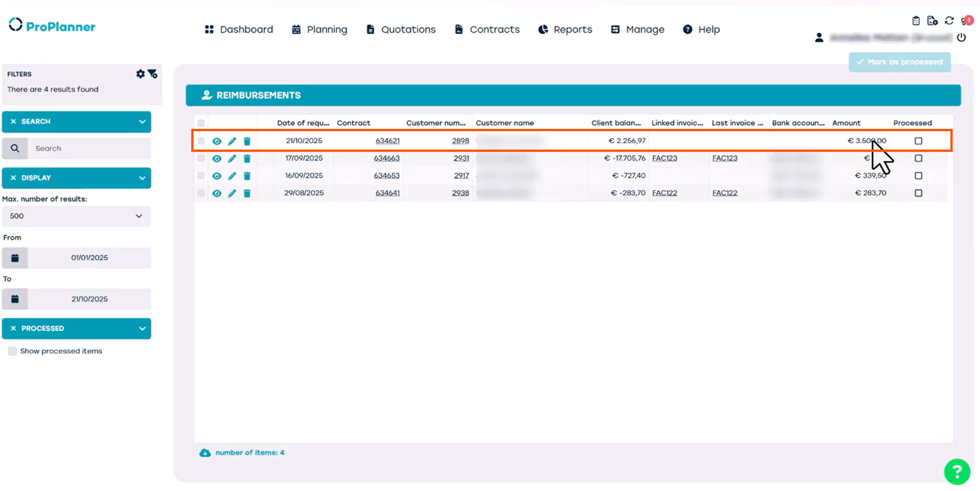Screen dimensions: 980x491
Task: Click the filter settings gear icon
Action: (x=140, y=74)
